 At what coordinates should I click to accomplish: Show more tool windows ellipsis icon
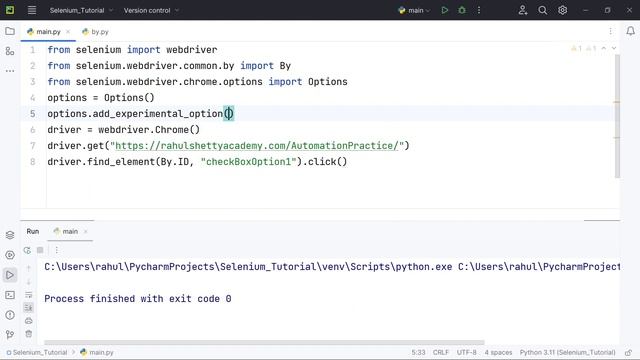pyautogui.click(x=10, y=71)
